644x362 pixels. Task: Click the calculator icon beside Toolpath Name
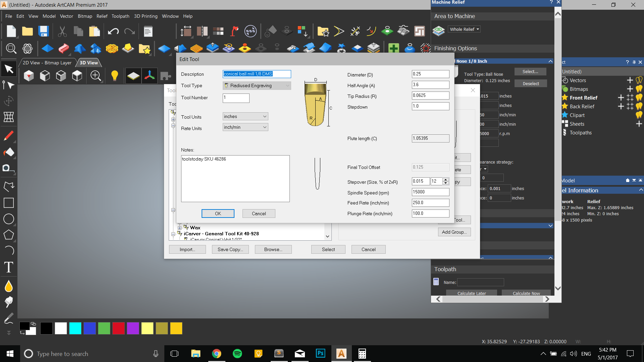tap(436, 282)
